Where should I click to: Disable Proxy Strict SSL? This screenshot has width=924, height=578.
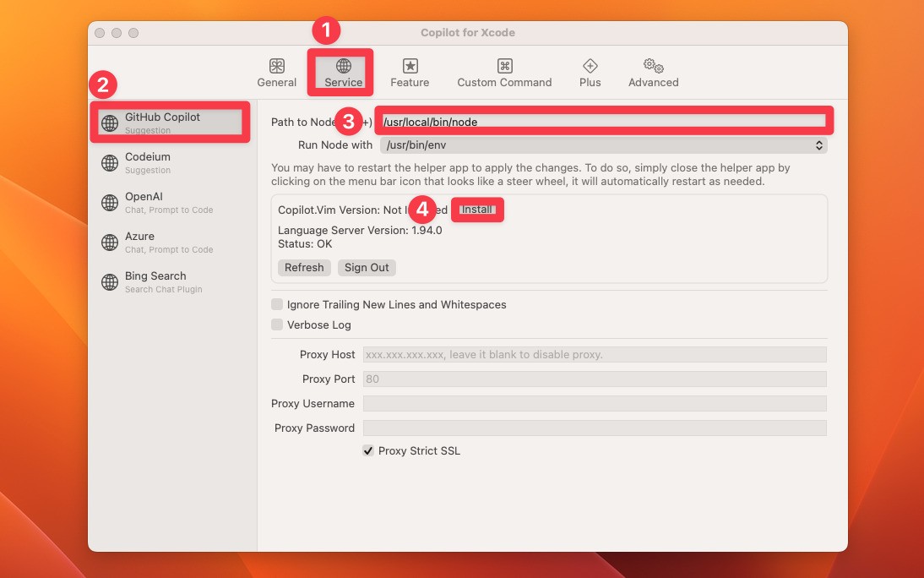point(368,450)
